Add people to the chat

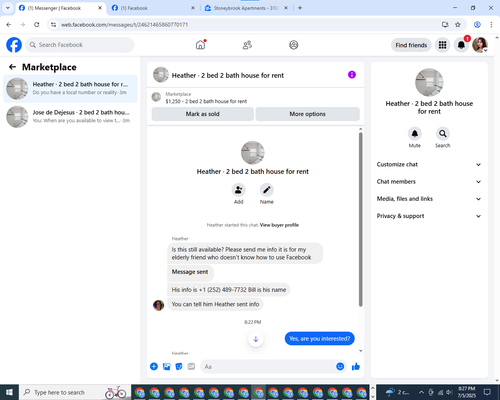pos(238,190)
